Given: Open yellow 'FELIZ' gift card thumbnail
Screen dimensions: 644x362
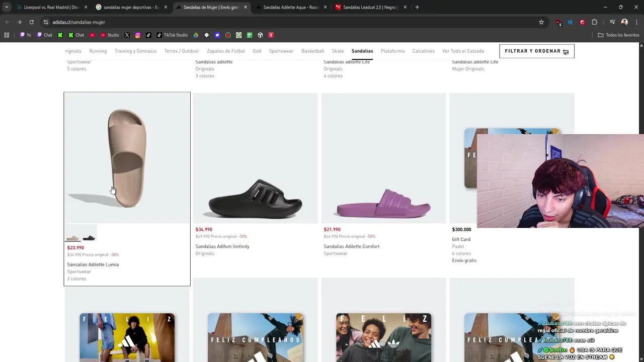Looking at the screenshot, I should [x=127, y=337].
